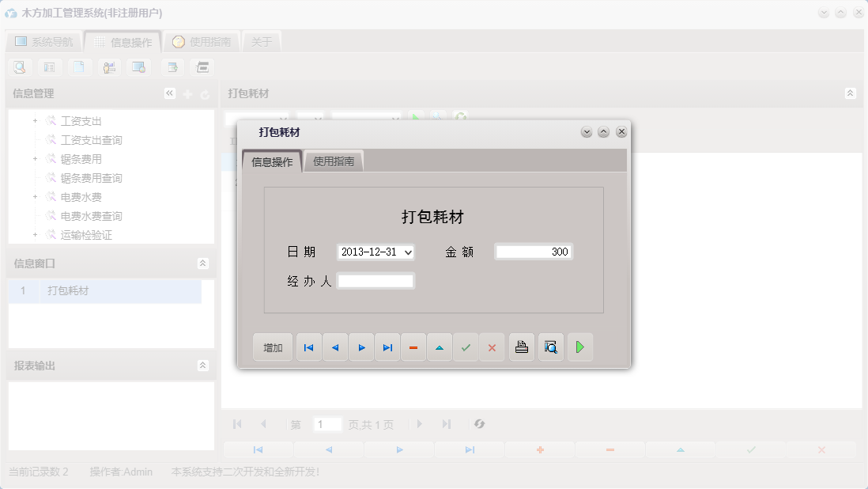This screenshot has width=868, height=489.
Task: Click the 金额 amount field showing 300
Action: (x=534, y=251)
